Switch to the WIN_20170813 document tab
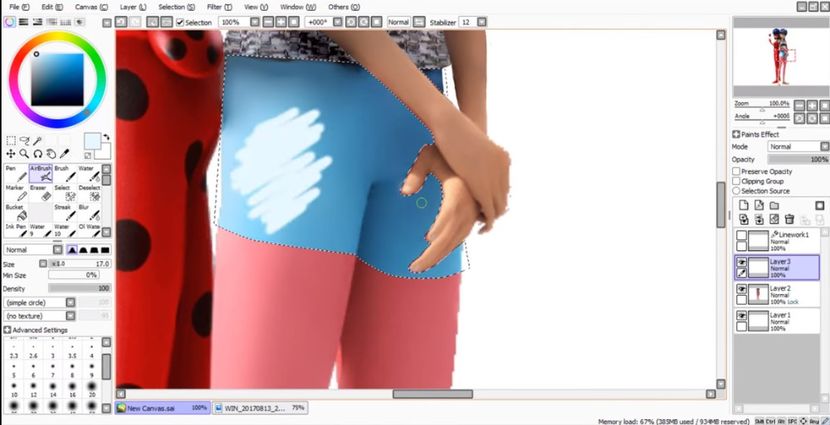 [x=260, y=408]
